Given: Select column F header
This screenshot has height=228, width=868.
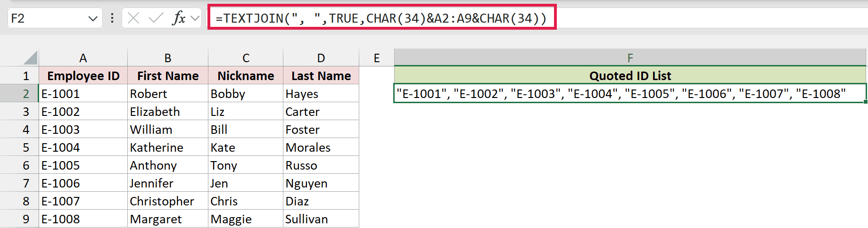Looking at the screenshot, I should (x=630, y=58).
